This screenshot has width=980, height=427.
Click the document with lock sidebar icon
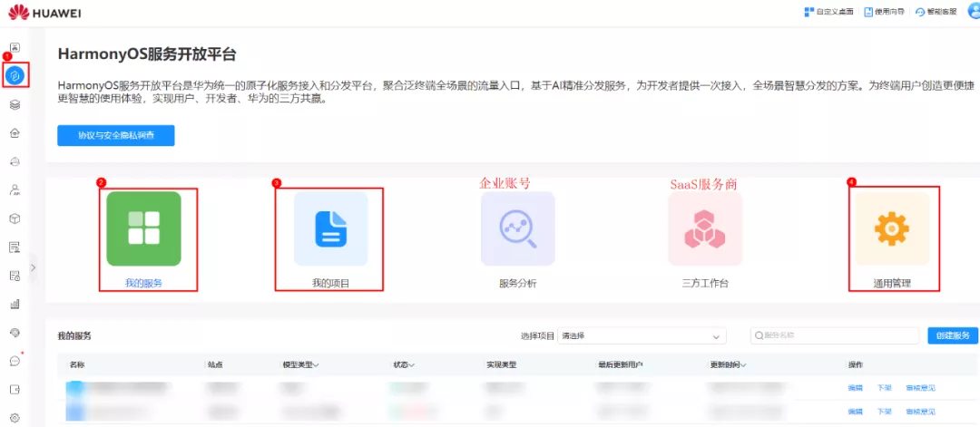click(x=15, y=276)
